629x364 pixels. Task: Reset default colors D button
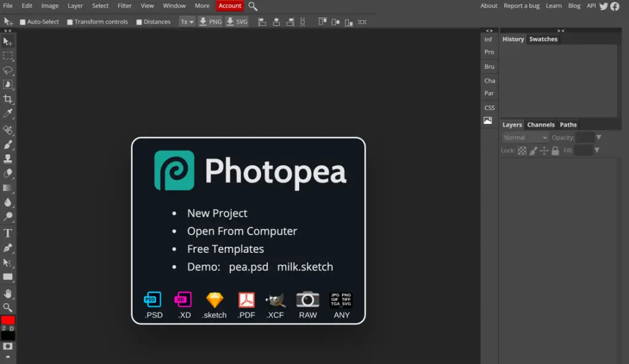[x=12, y=328]
